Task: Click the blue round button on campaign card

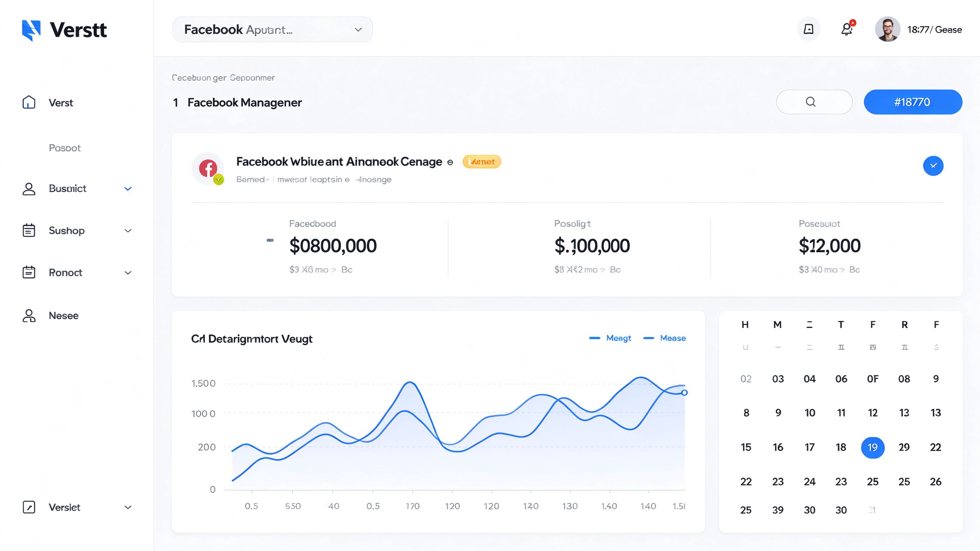Action: pyautogui.click(x=933, y=166)
